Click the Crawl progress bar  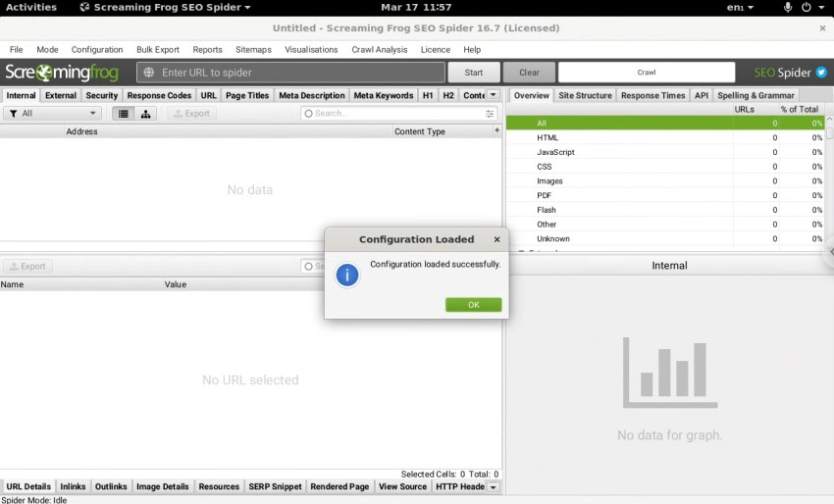point(646,73)
